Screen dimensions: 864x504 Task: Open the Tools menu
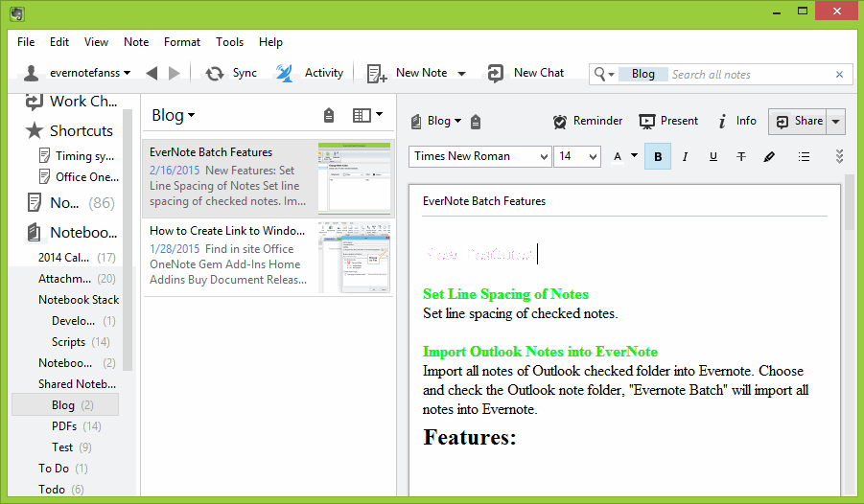[x=229, y=42]
